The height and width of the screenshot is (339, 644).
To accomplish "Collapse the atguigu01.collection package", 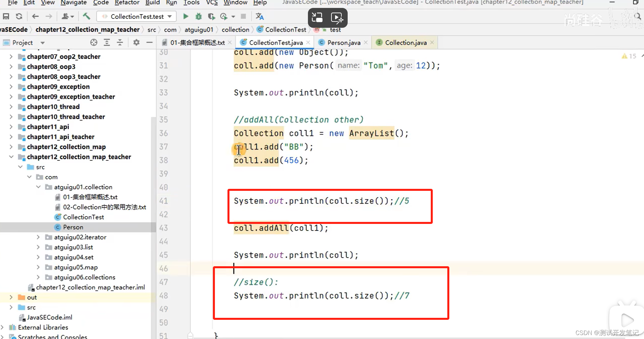I will pos(38,187).
